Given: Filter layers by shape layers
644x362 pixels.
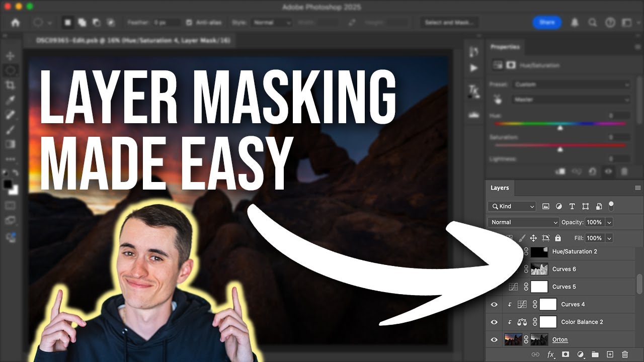Looking at the screenshot, I should 586,207.
